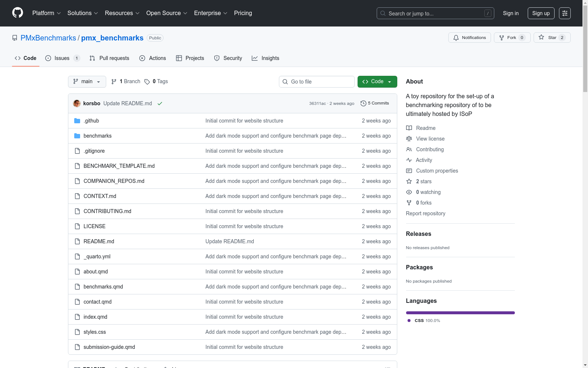Click the branch icon next to 1 Branch
The height and width of the screenshot is (368, 588).
point(114,82)
